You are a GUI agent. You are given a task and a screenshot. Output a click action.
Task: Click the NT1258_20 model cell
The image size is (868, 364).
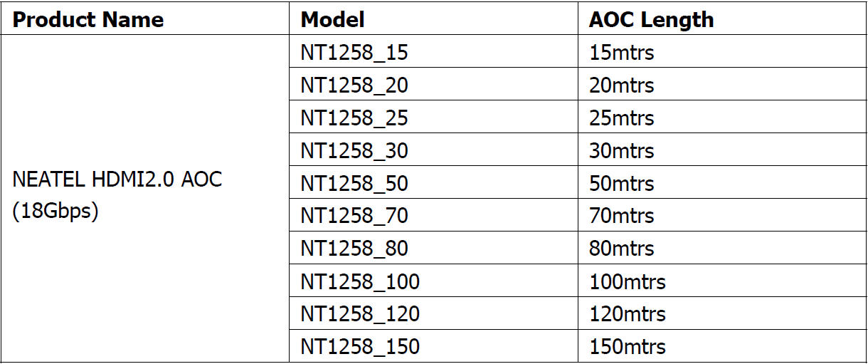(x=354, y=85)
